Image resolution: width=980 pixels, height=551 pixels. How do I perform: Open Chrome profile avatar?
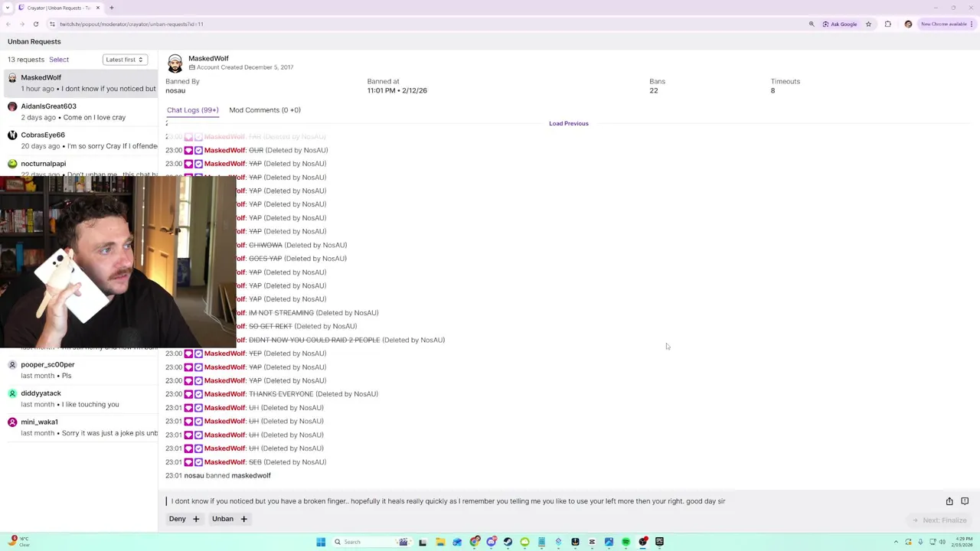tap(908, 24)
